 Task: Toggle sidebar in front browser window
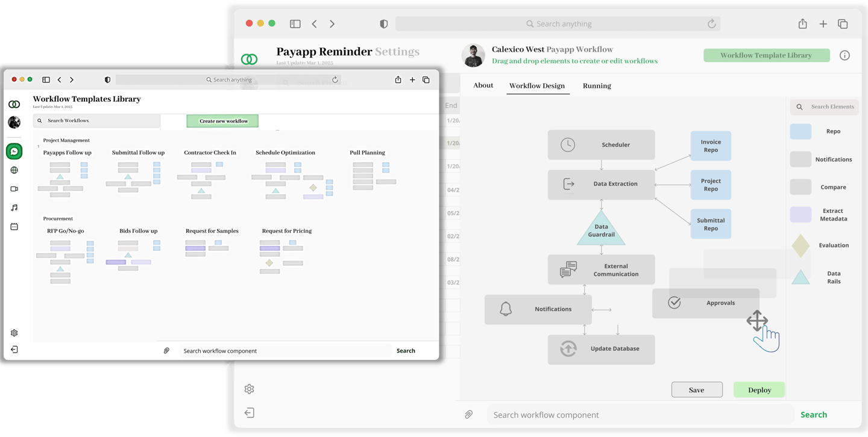point(46,80)
